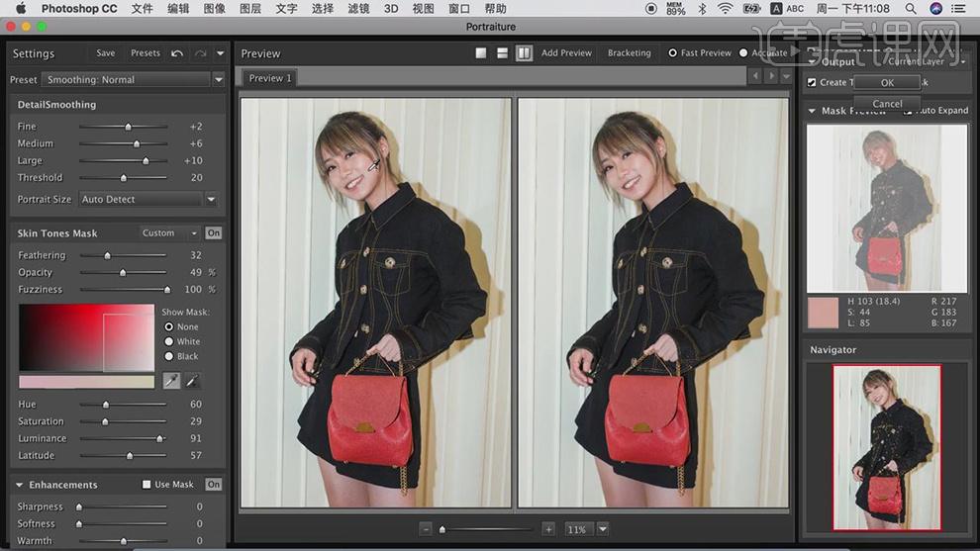Click the Navigator thumbnail image
Image resolution: width=980 pixels, height=551 pixels.
coord(886,447)
